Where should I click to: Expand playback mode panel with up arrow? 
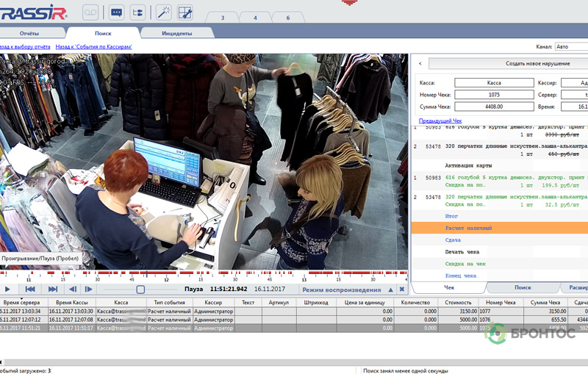(x=390, y=290)
